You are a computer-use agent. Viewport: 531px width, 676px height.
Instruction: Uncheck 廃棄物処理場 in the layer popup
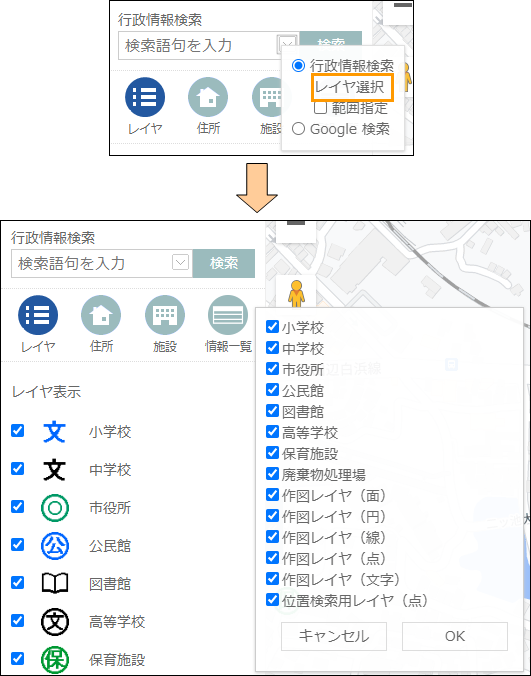[x=272, y=474]
